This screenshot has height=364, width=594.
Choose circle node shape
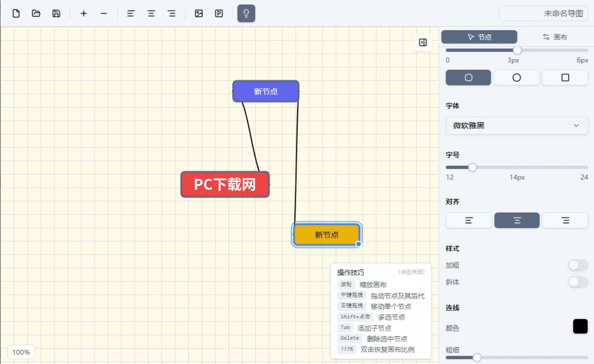517,77
